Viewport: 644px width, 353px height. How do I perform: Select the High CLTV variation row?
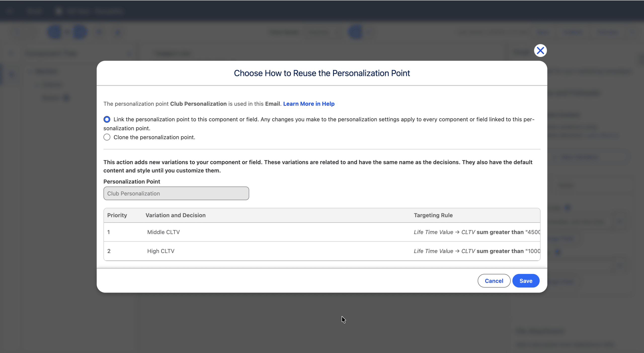[161, 251]
